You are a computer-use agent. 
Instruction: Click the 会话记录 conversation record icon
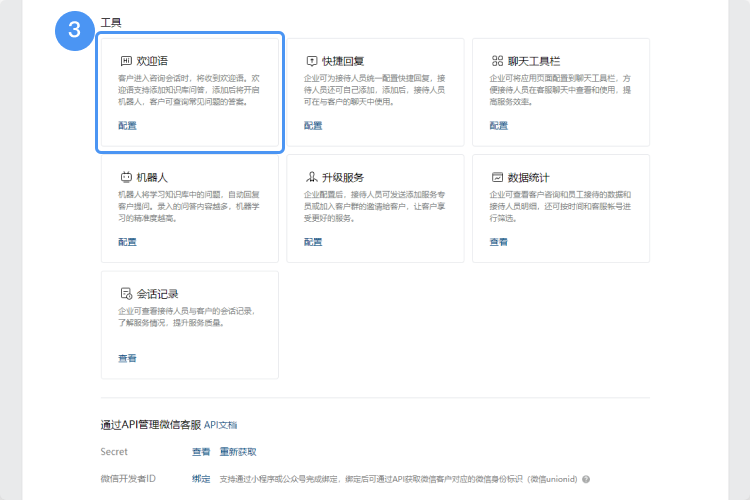pyautogui.click(x=126, y=294)
